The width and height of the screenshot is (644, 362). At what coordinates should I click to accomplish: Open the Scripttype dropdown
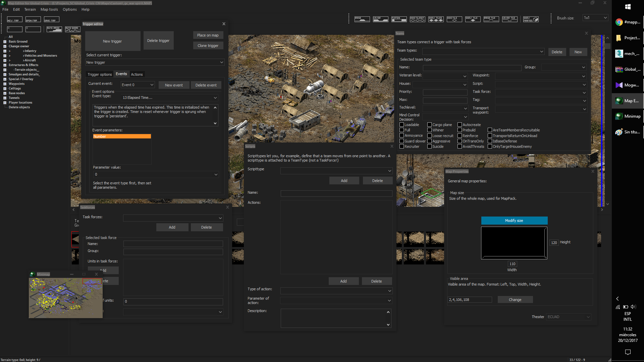(x=336, y=171)
